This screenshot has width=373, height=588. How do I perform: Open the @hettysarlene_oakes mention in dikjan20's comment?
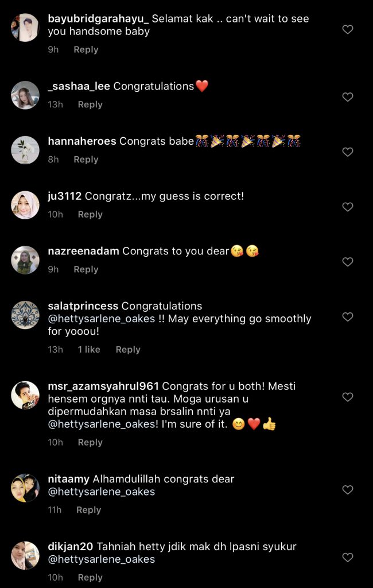[102, 559]
